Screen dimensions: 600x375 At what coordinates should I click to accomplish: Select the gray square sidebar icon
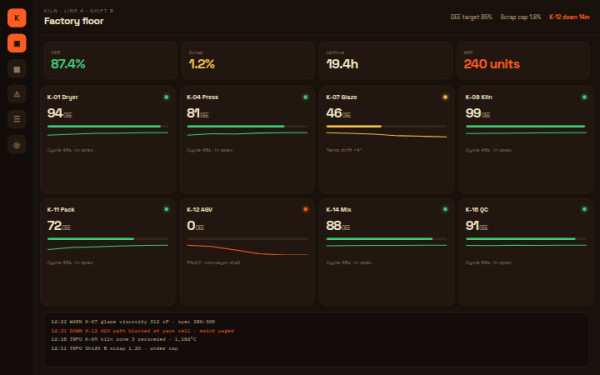tap(17, 69)
